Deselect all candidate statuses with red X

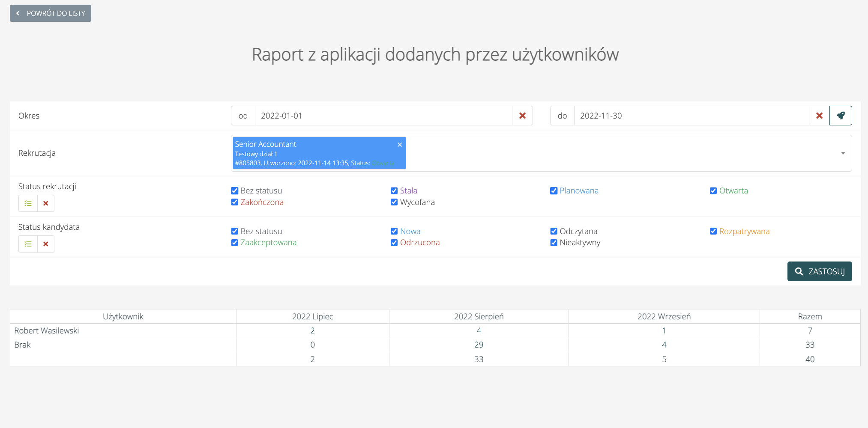pyautogui.click(x=46, y=244)
